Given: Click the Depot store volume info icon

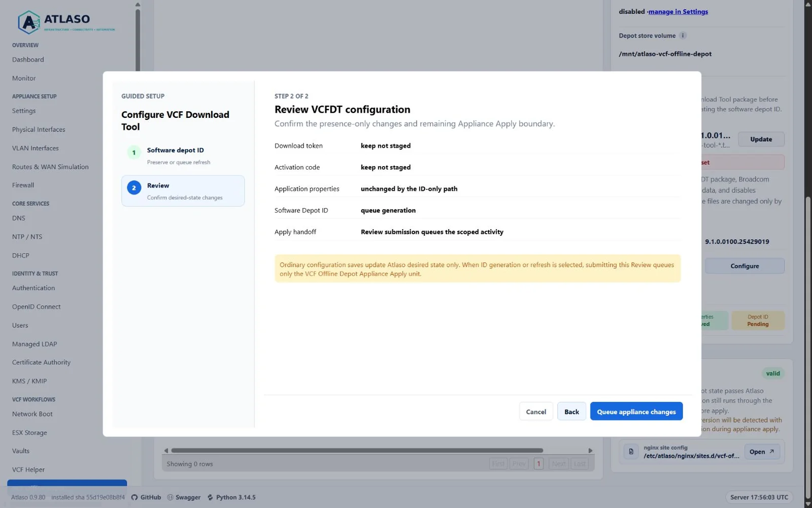Looking at the screenshot, I should (683, 36).
